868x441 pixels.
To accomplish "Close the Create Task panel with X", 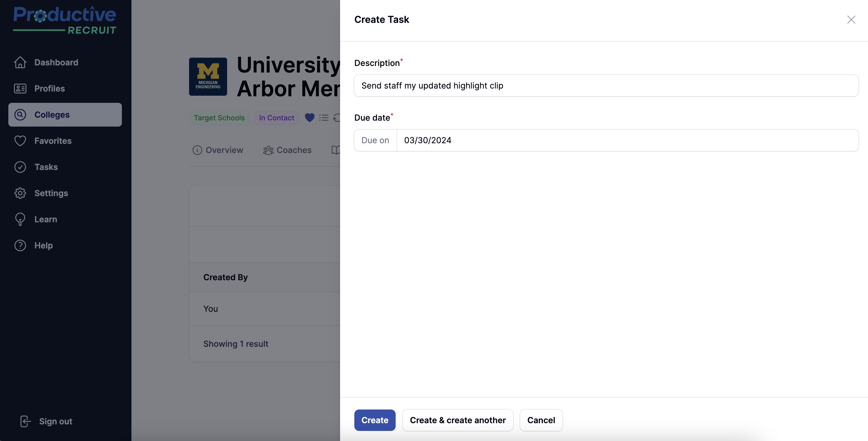I will [x=851, y=20].
